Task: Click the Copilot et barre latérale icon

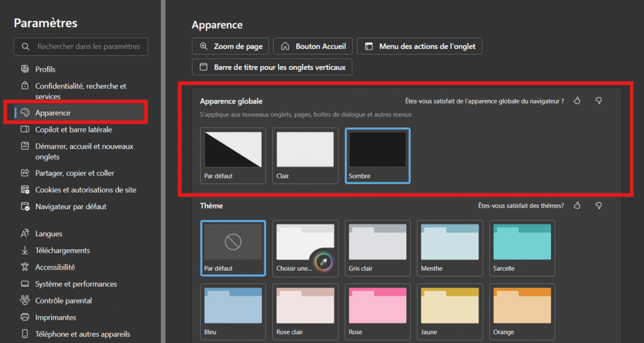Action: 25,129
